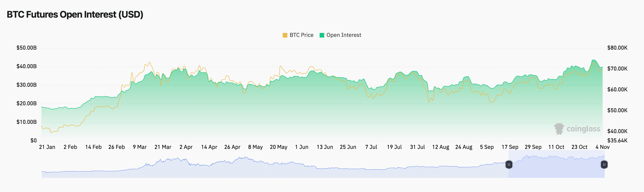Image resolution: width=644 pixels, height=192 pixels.
Task: Click the BTC Futures Open Interest title
Action: [x=75, y=15]
